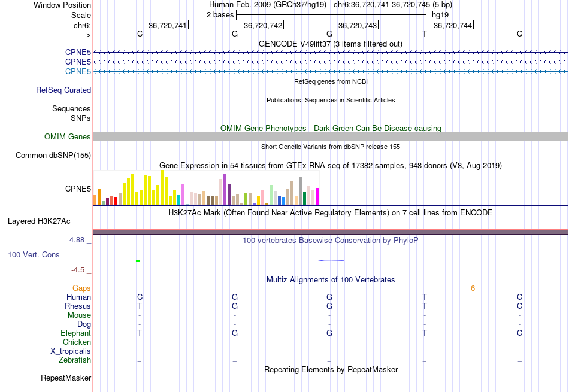Image resolution: width=569 pixels, height=392 pixels.
Task: Click the tall gray GTEx expression bar
Action: click(301, 191)
